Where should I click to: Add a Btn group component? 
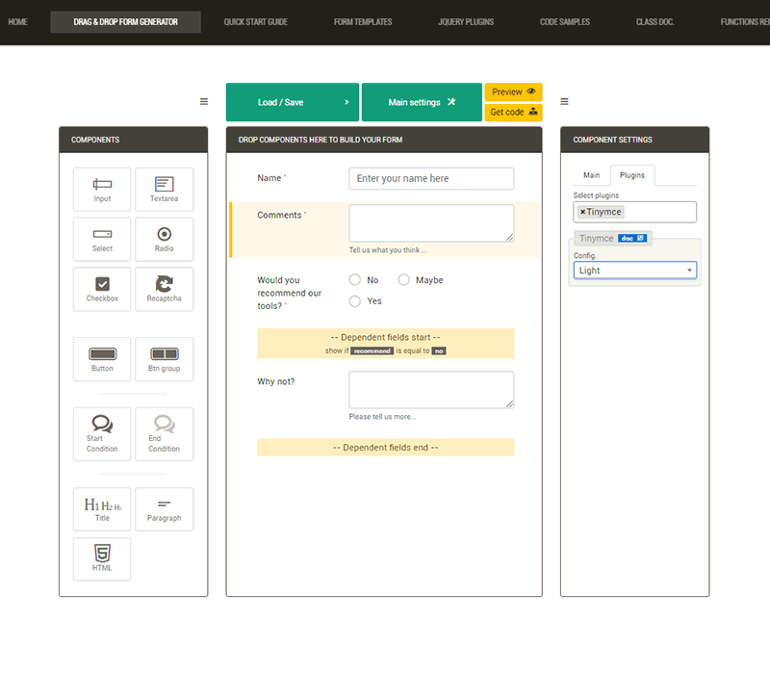click(164, 359)
